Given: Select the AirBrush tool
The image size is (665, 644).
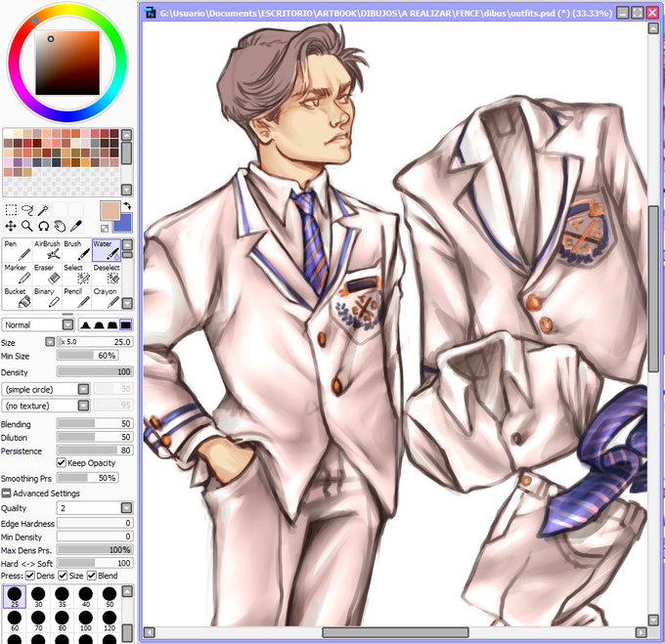Looking at the screenshot, I should pos(47,250).
